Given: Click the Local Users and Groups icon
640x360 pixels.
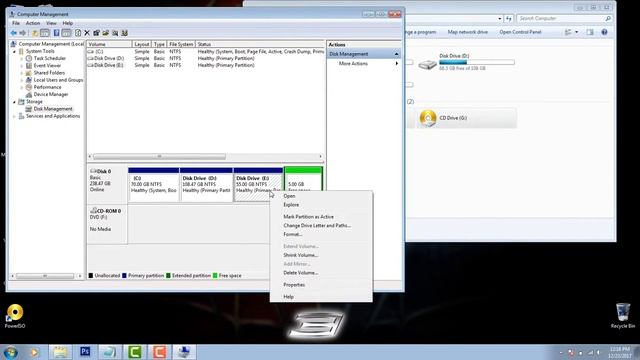Looking at the screenshot, I should (x=29, y=80).
